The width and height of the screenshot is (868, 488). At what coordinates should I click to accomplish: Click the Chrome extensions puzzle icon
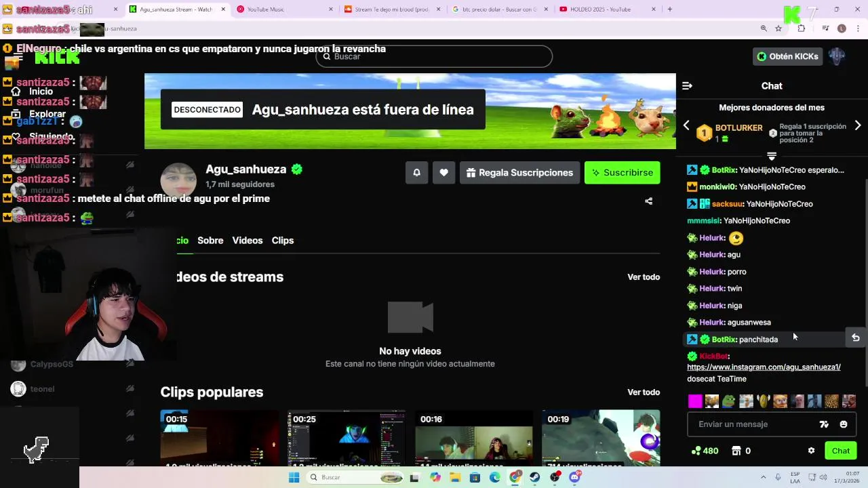point(801,28)
